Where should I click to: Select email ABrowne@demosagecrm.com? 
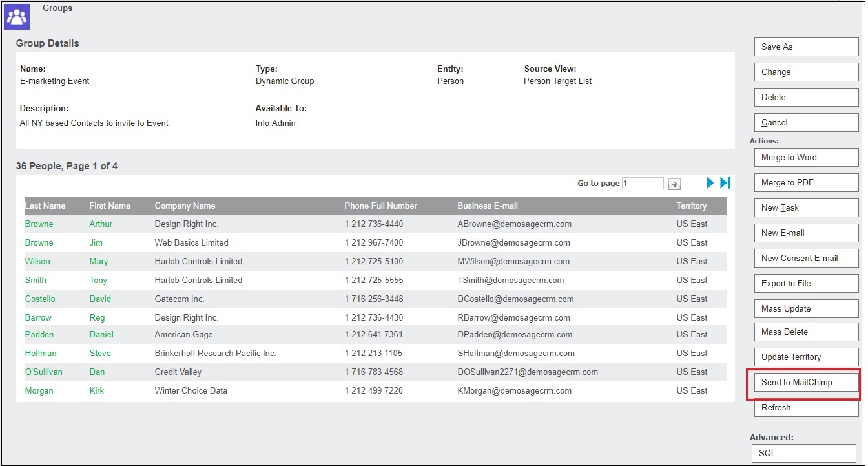[x=515, y=224]
